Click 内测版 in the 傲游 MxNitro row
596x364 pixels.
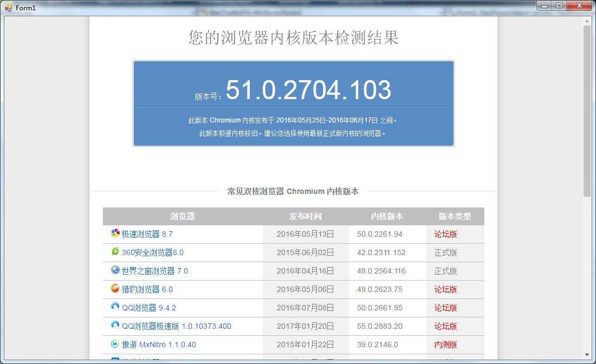click(x=446, y=344)
